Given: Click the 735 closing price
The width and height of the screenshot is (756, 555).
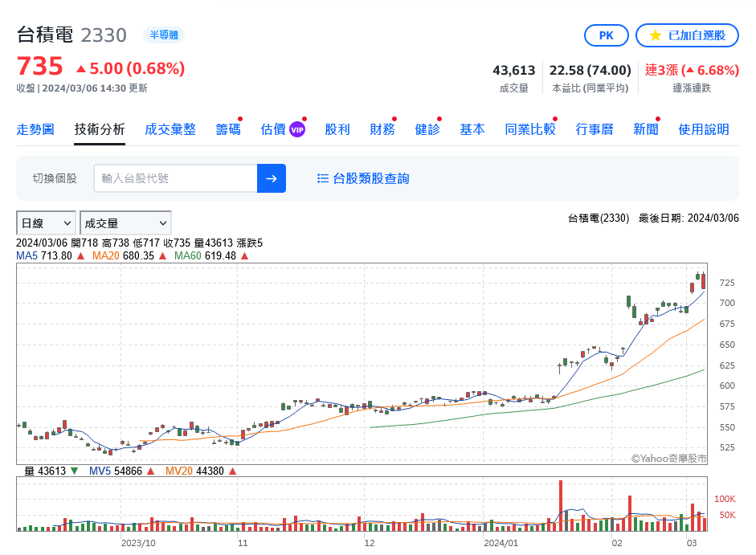Looking at the screenshot, I should (x=39, y=66).
